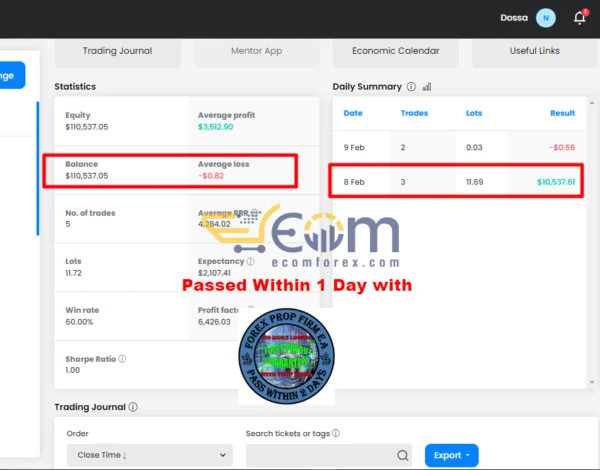Click the partially visible blue button at left
The width and height of the screenshot is (600, 470).
tap(12, 75)
